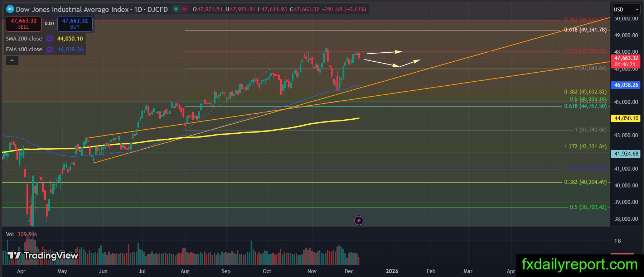Click the Mar label on the time axis
This screenshot has width=644, height=277.
468,271
